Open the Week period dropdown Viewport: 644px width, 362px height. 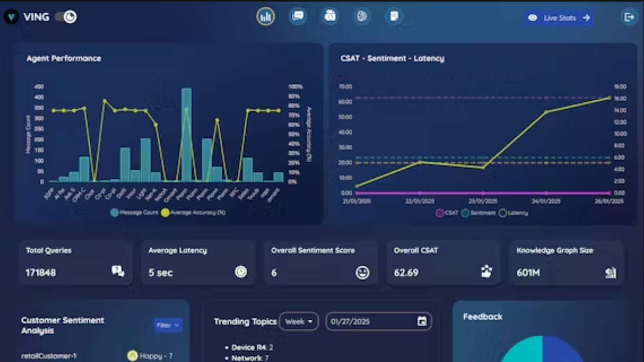tap(299, 321)
